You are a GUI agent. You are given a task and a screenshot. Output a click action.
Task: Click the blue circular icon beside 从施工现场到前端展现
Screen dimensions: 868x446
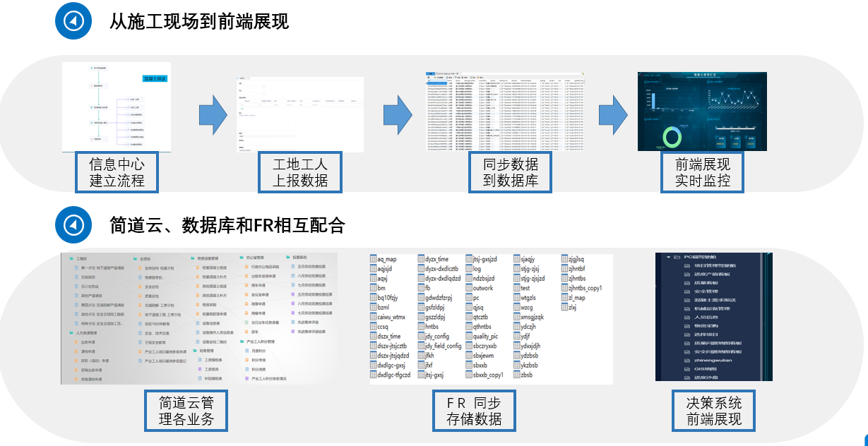(x=73, y=21)
